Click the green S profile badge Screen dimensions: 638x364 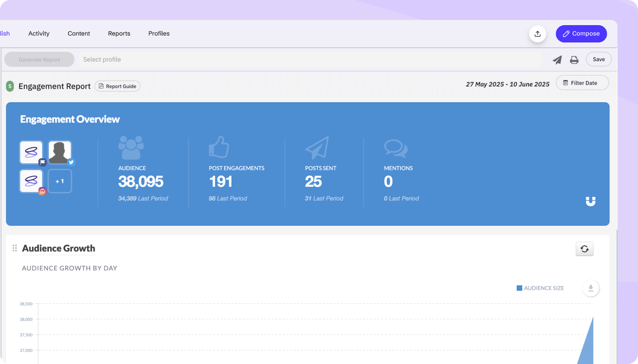10,86
